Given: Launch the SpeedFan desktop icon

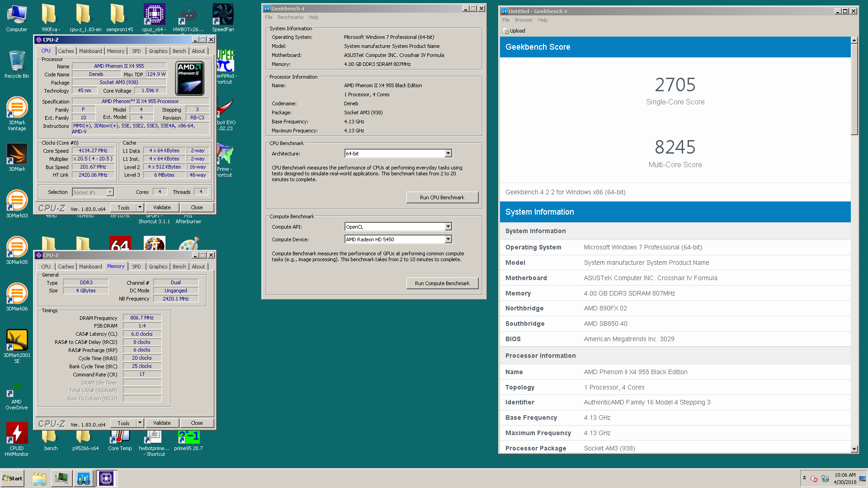Looking at the screenshot, I should pos(223,18).
